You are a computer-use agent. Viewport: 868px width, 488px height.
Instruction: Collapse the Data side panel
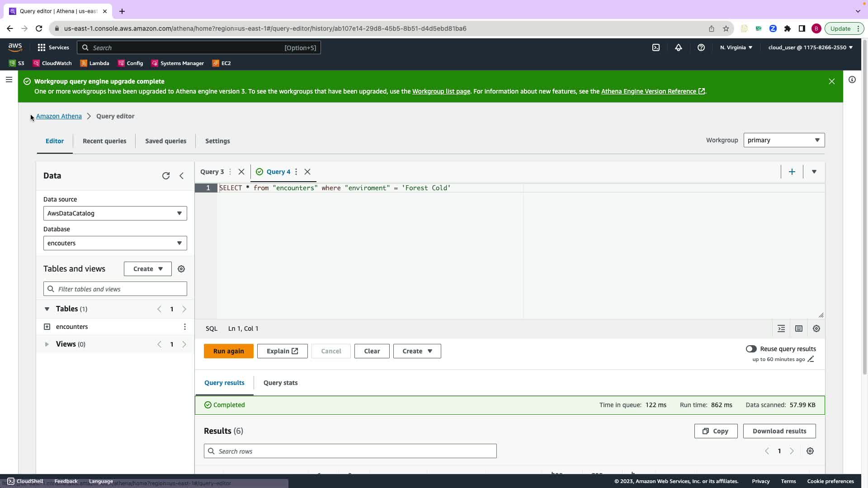point(182,176)
